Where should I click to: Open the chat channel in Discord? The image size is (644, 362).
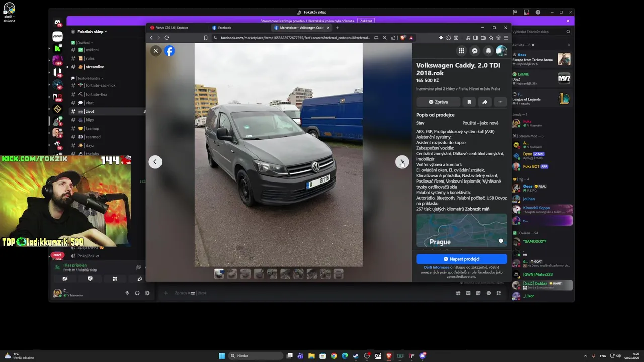(x=90, y=103)
